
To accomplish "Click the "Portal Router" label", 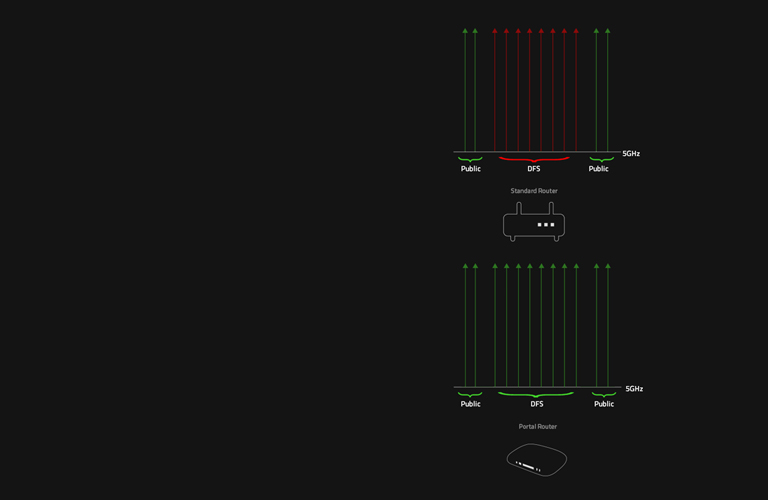I will click(538, 427).
